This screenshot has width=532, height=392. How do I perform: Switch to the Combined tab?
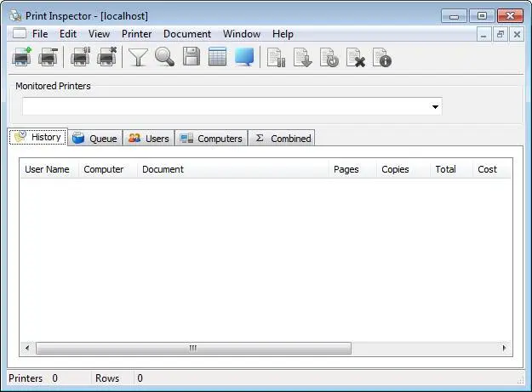(x=282, y=139)
